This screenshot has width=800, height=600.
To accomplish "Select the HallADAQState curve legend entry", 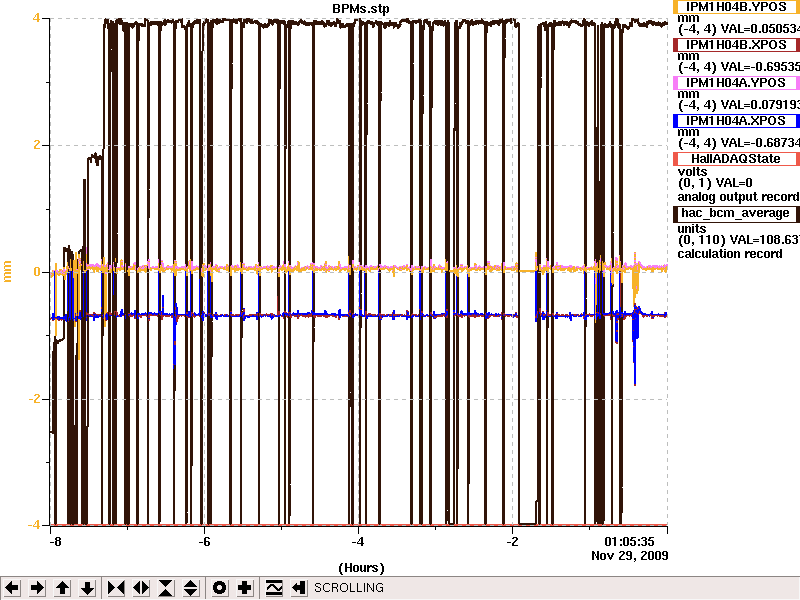I will point(736,159).
